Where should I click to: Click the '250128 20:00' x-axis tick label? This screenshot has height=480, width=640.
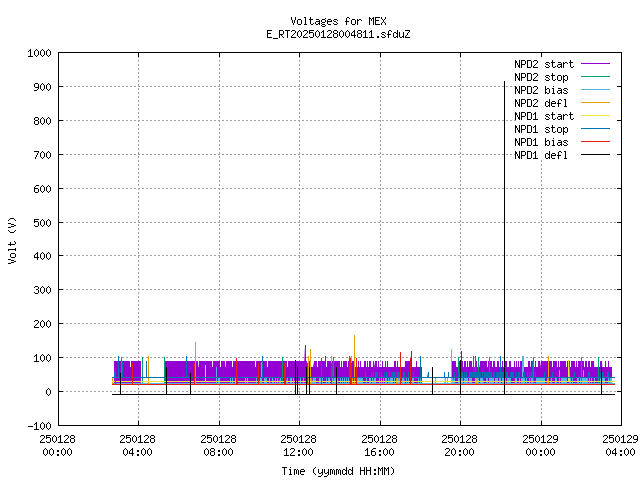[x=460, y=445]
